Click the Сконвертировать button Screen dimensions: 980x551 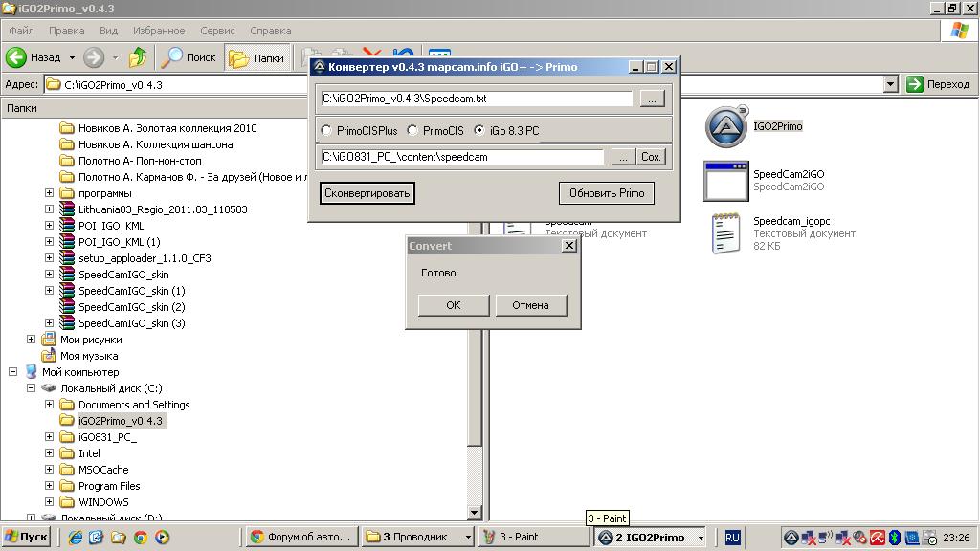(x=367, y=193)
